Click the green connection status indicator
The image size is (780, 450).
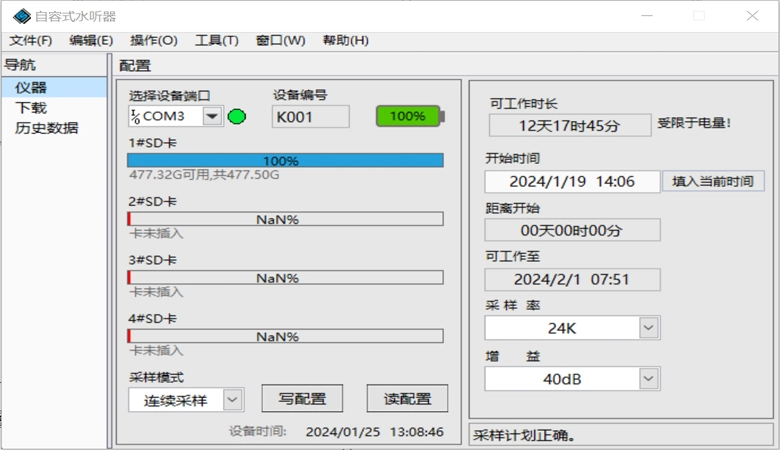point(237,116)
